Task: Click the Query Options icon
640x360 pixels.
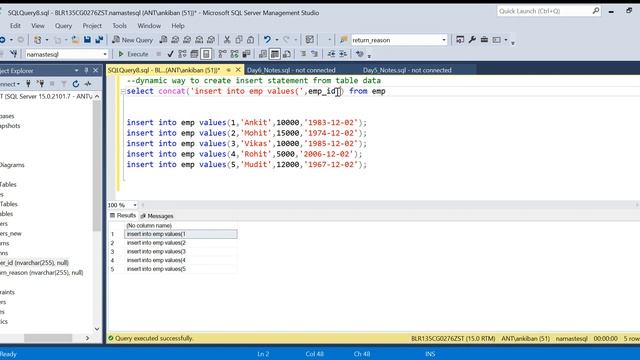Action: pos(194,54)
